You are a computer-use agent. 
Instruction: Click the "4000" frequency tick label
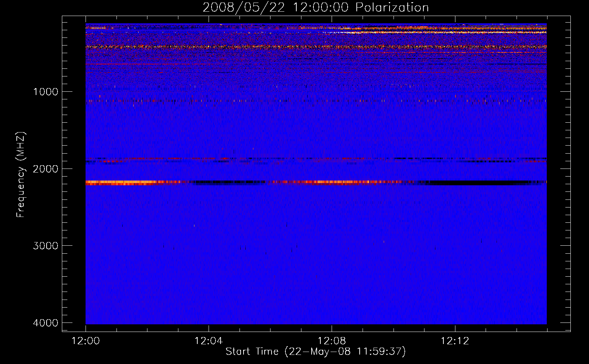[x=46, y=323]
